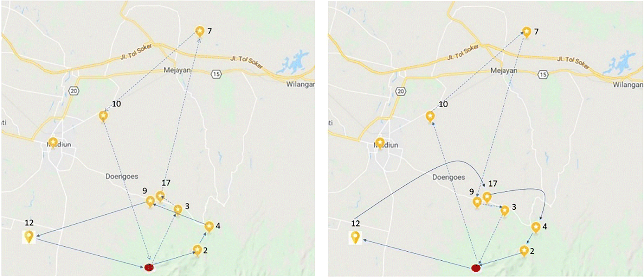This screenshot has height=277, width=644.
Task: Pick star marker 17 on right map
Action: point(487,198)
